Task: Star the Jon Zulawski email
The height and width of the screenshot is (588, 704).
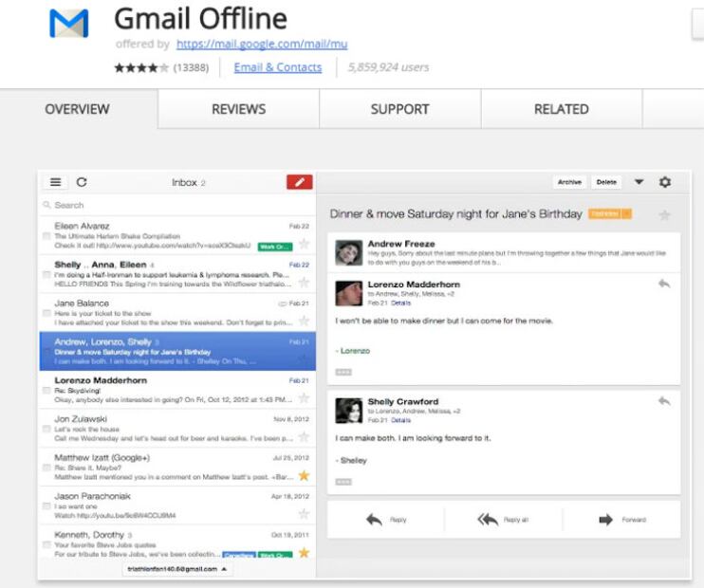Action: pos(304,436)
